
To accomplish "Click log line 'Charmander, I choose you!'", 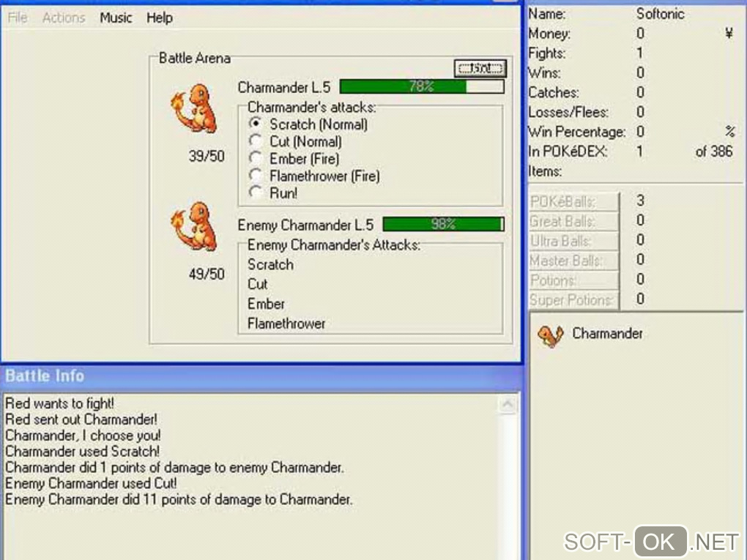I will [x=83, y=436].
